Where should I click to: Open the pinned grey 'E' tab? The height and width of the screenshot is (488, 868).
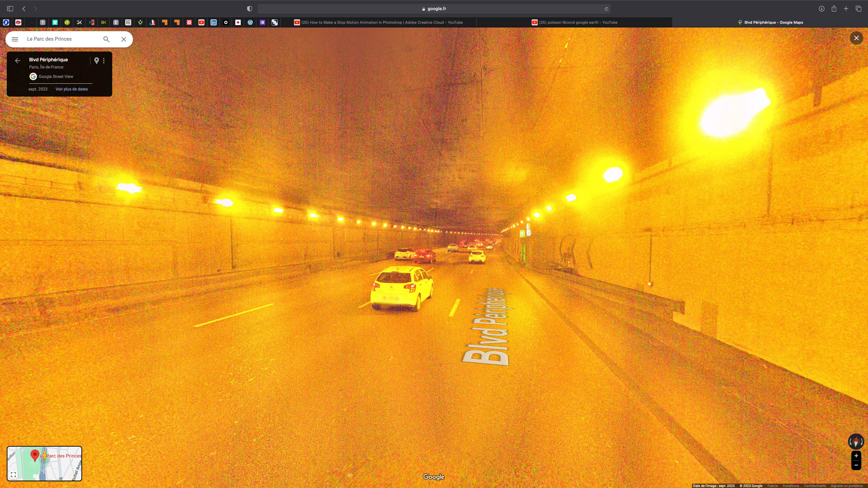coord(116,22)
